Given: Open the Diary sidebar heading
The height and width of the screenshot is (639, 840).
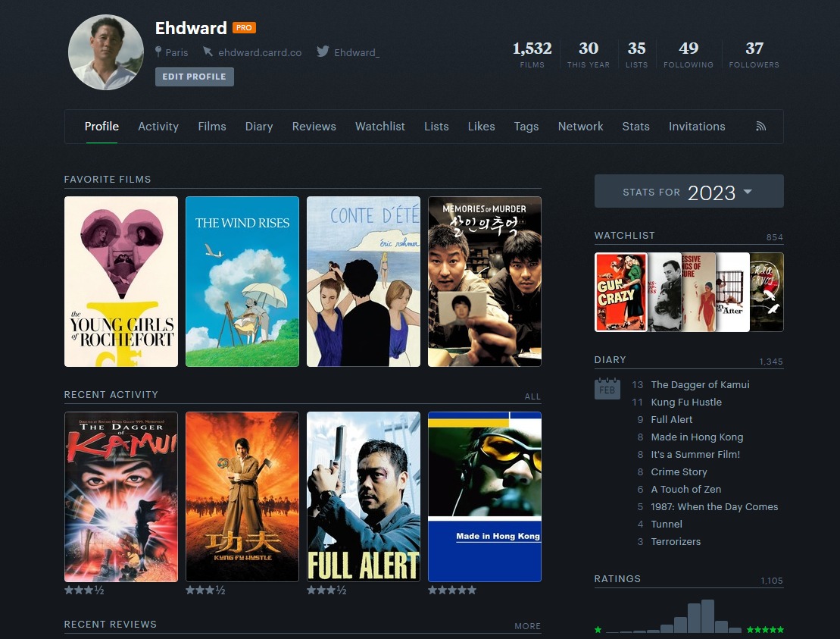Looking at the screenshot, I should pyautogui.click(x=610, y=360).
